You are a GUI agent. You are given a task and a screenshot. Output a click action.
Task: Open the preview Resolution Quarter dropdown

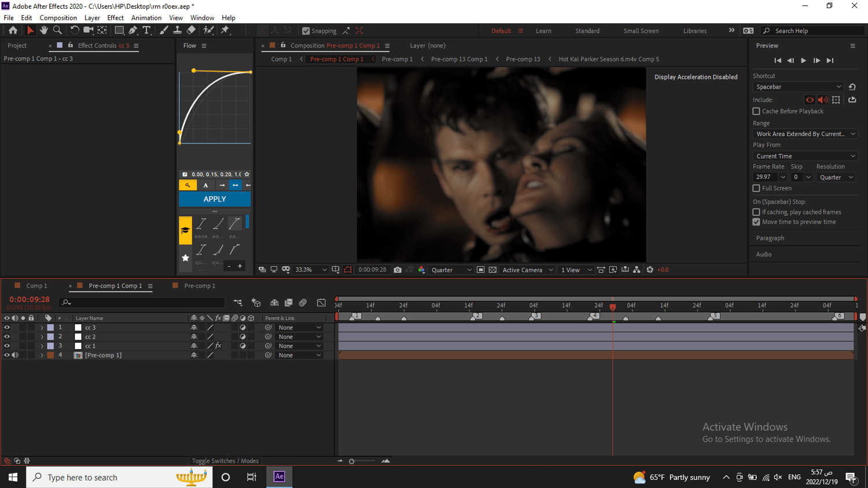click(x=836, y=177)
